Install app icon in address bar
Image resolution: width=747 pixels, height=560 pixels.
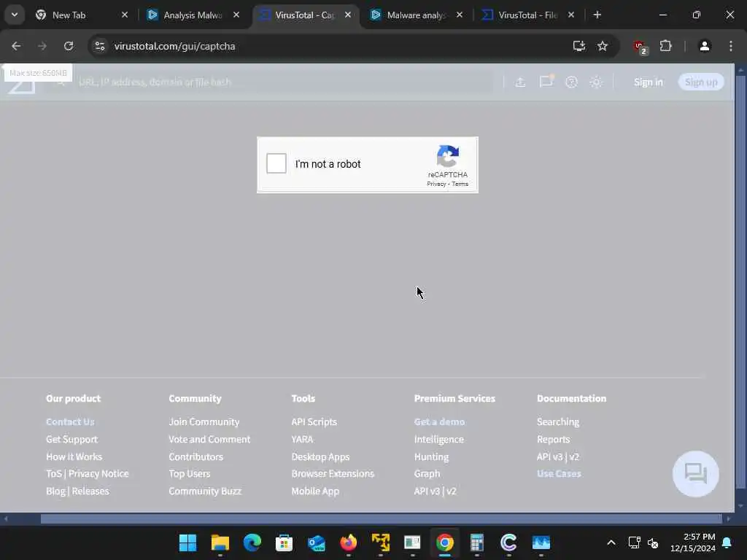[578, 46]
